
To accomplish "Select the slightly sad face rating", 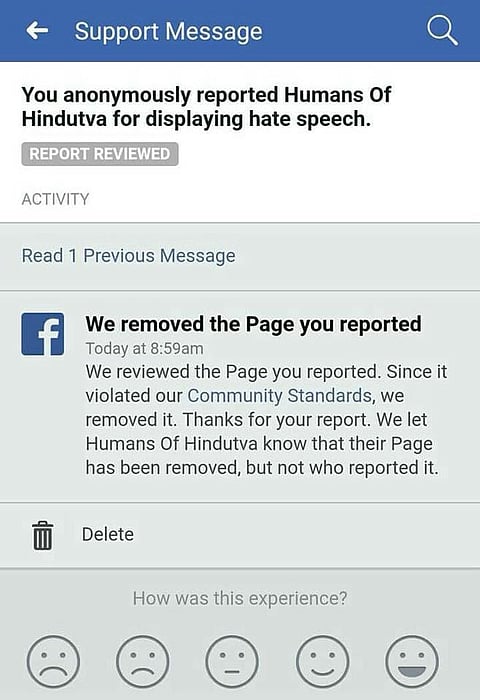I will [142, 662].
